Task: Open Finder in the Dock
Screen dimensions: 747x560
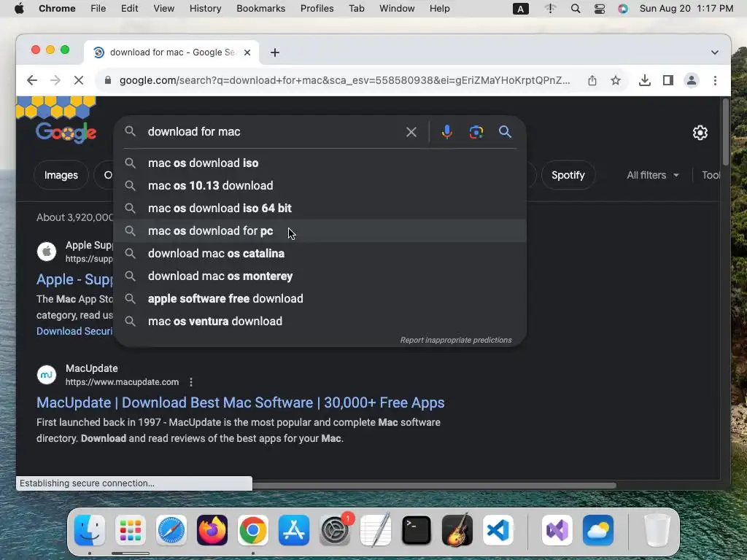Action: tap(90, 530)
